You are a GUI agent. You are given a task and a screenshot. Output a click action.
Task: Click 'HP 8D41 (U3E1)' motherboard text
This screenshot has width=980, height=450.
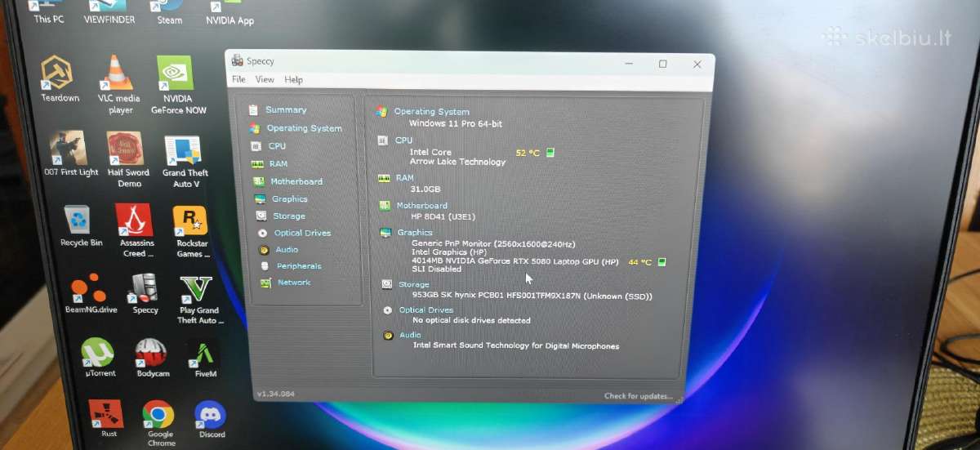(x=443, y=216)
